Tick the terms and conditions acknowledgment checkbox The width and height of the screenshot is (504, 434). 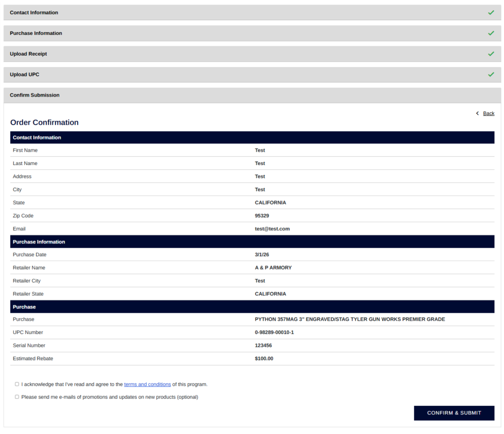click(x=17, y=384)
